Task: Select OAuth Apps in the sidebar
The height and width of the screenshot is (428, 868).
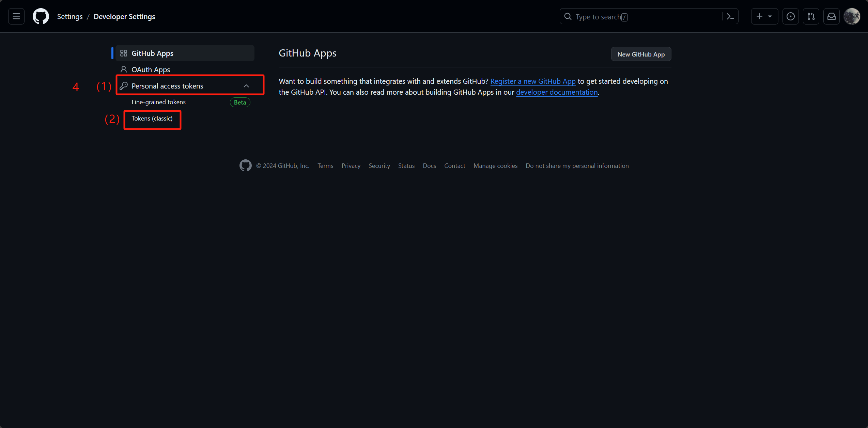Action: click(185, 69)
